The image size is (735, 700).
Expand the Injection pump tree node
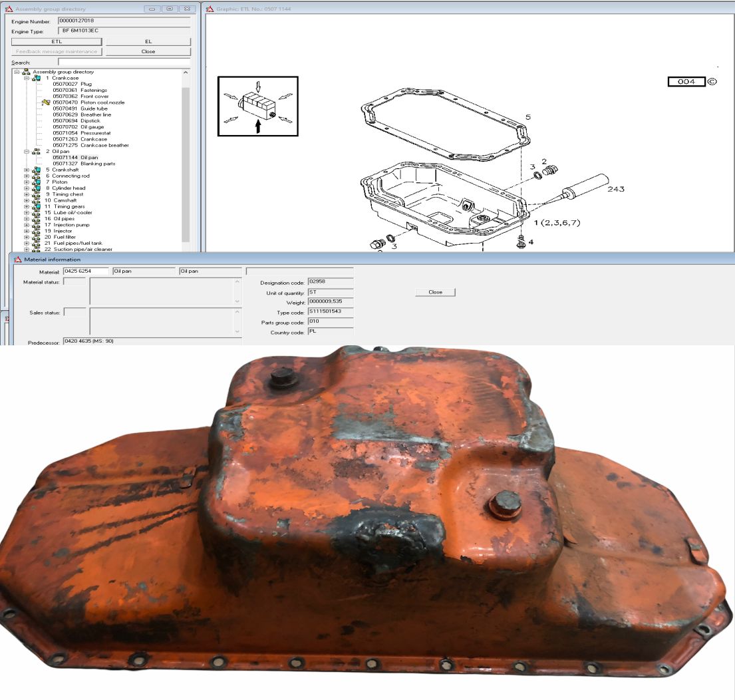(27, 225)
